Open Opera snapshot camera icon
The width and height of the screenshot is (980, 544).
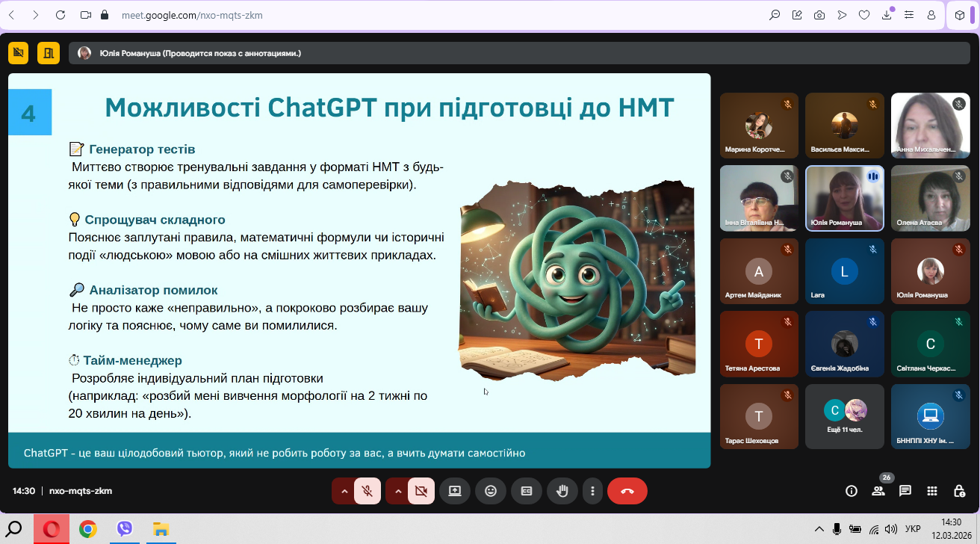[x=819, y=15]
